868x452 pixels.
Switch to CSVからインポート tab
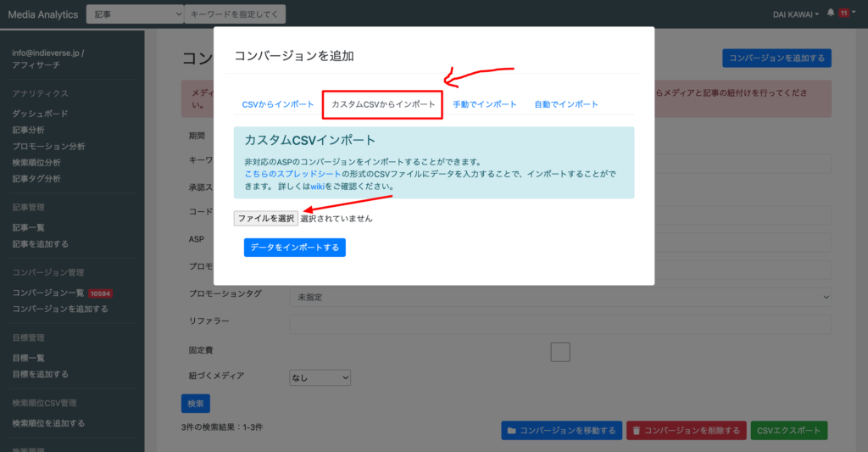[278, 104]
